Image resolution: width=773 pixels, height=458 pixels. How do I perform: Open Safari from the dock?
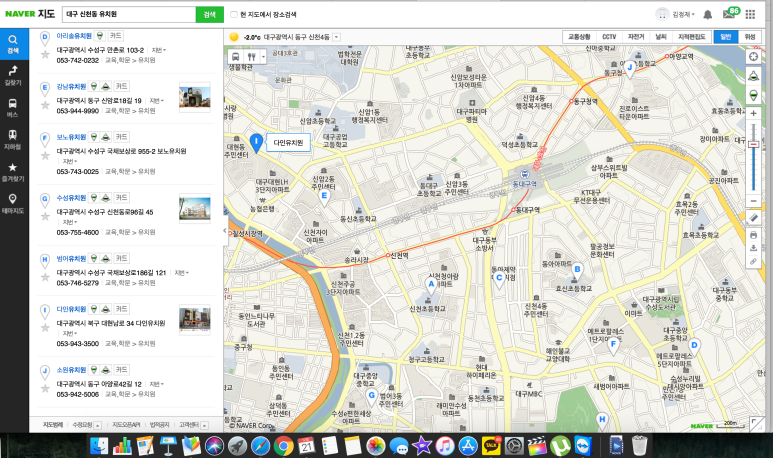pyautogui.click(x=260, y=446)
